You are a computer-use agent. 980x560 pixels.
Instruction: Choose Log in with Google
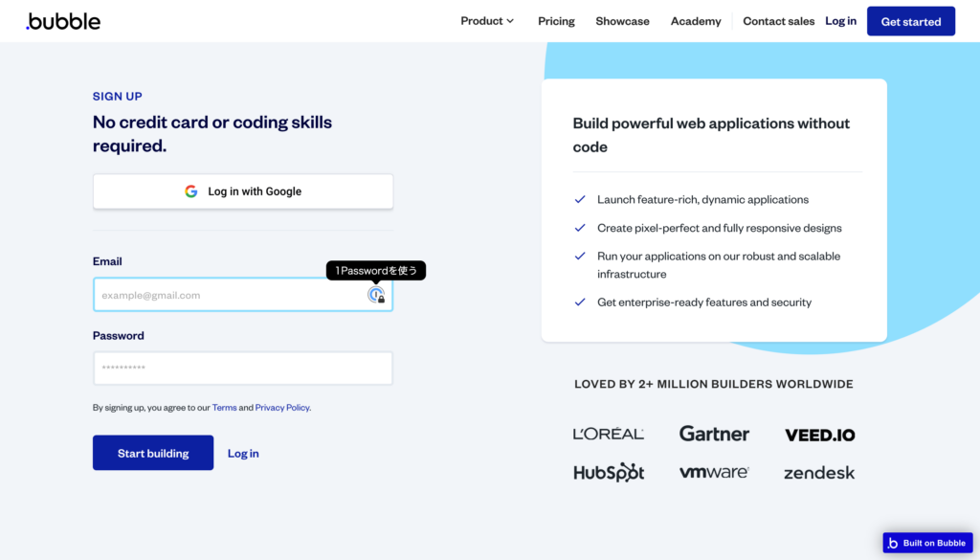pos(243,191)
